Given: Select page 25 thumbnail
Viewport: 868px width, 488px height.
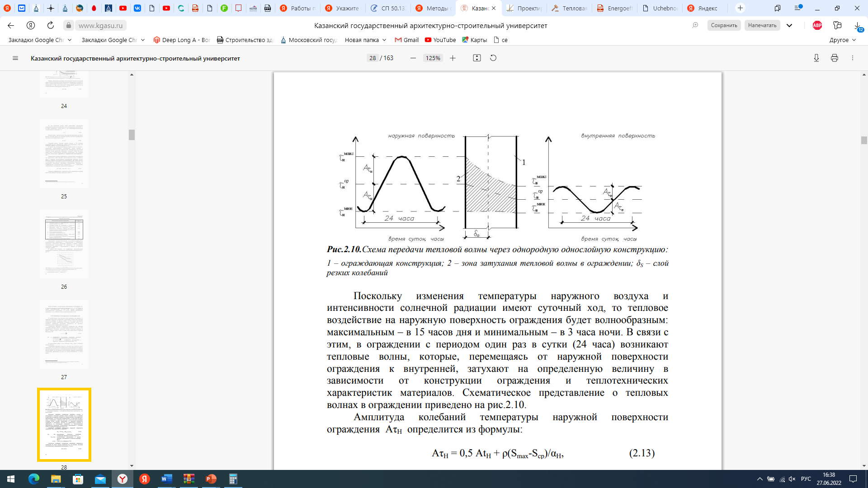Looking at the screenshot, I should 64,154.
